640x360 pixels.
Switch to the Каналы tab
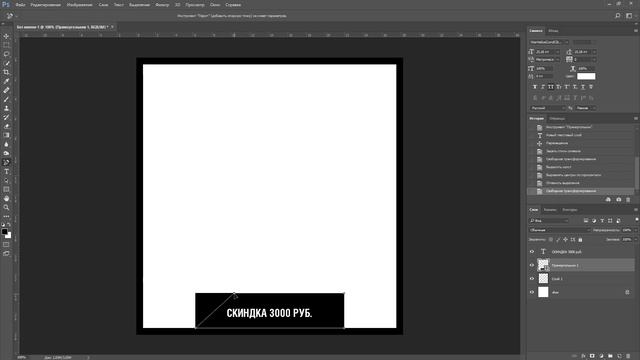pos(550,210)
